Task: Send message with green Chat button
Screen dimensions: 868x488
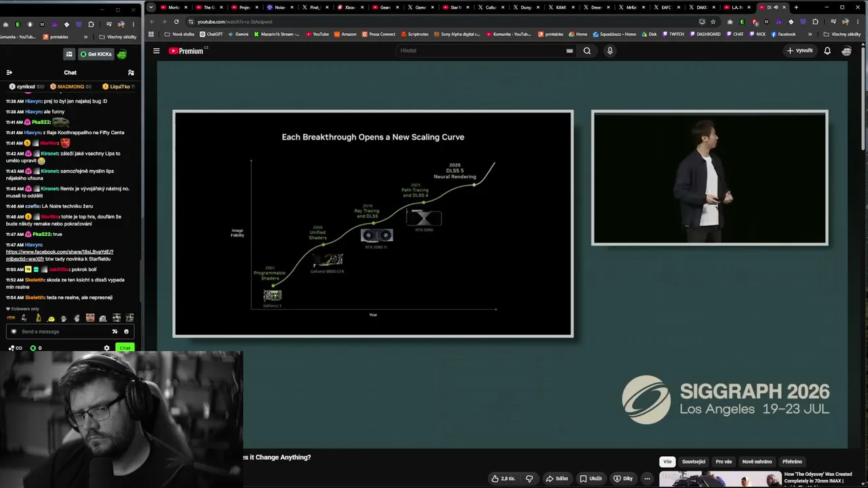Action: tap(125, 348)
